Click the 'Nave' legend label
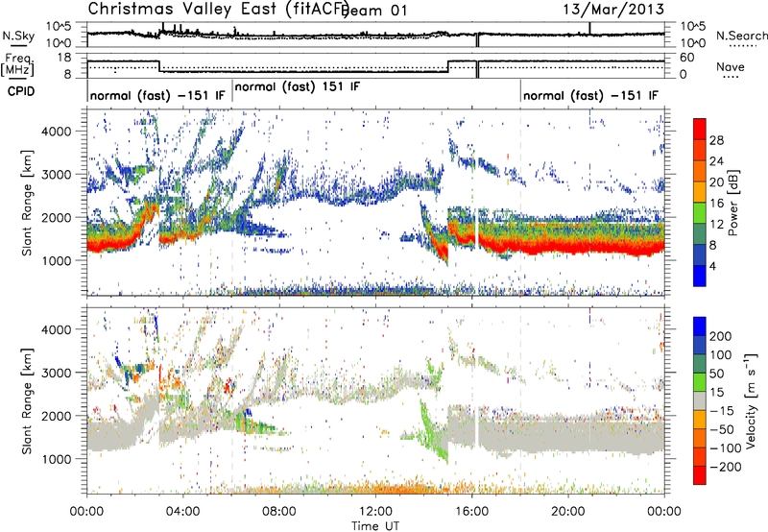 731,66
